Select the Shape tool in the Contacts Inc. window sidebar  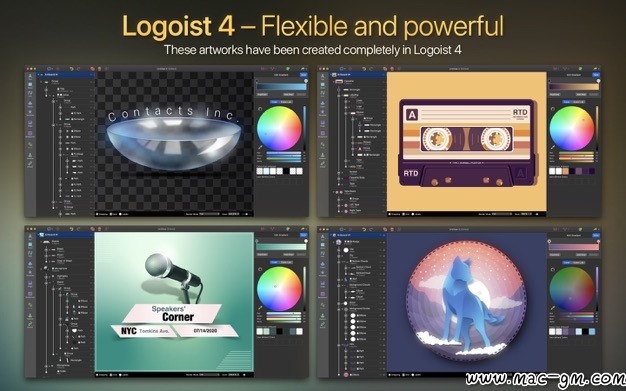tap(30, 85)
